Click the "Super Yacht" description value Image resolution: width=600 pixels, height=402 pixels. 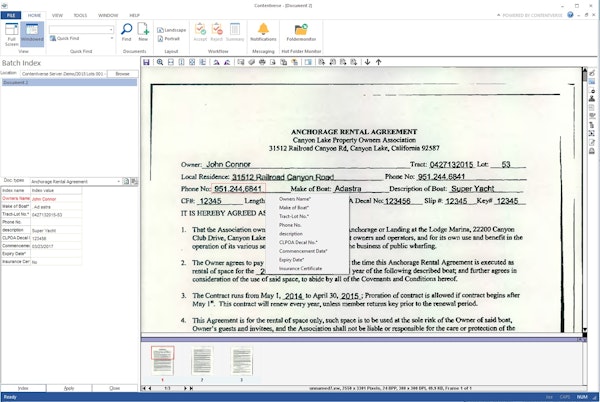coord(56,230)
